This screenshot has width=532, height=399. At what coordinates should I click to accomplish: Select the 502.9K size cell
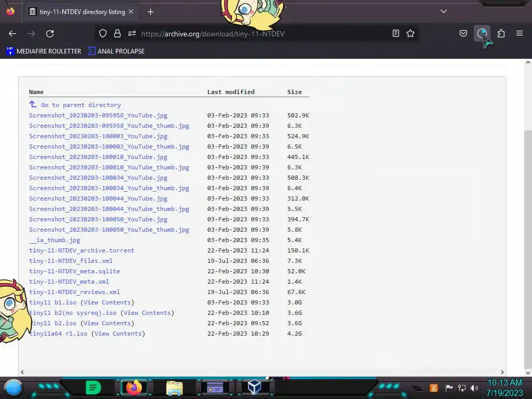[x=298, y=115]
